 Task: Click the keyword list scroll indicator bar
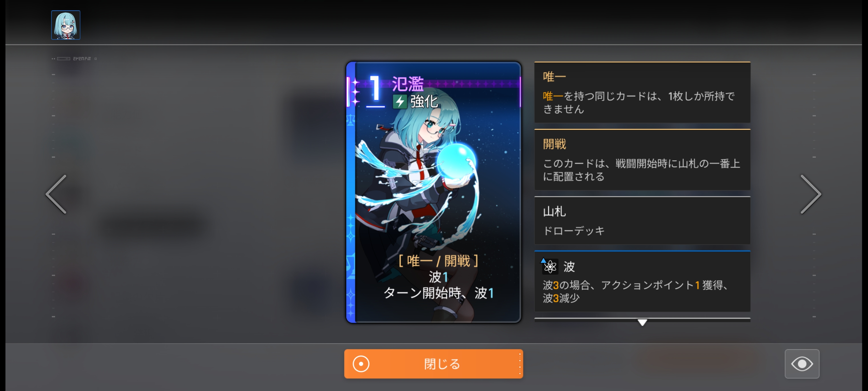(642, 319)
